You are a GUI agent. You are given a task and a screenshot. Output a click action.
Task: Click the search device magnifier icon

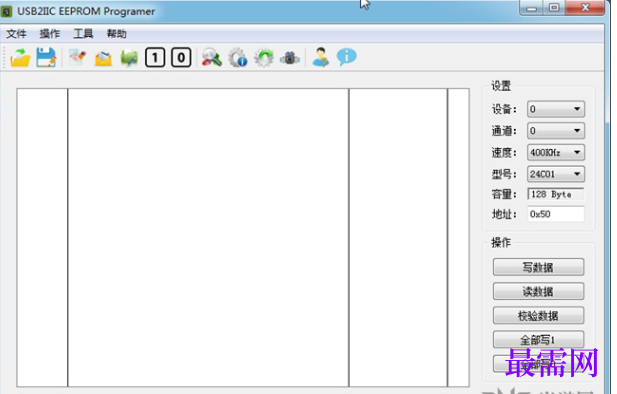click(x=211, y=57)
